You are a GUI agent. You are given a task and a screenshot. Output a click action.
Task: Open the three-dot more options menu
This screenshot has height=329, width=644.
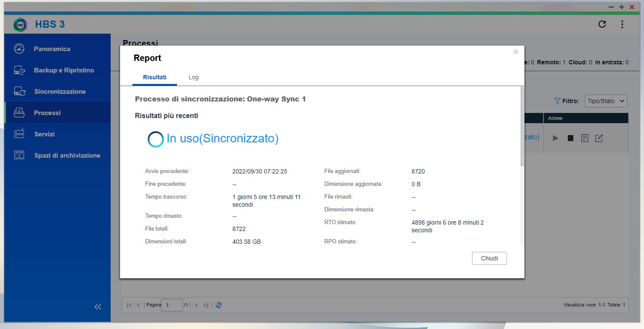622,24
